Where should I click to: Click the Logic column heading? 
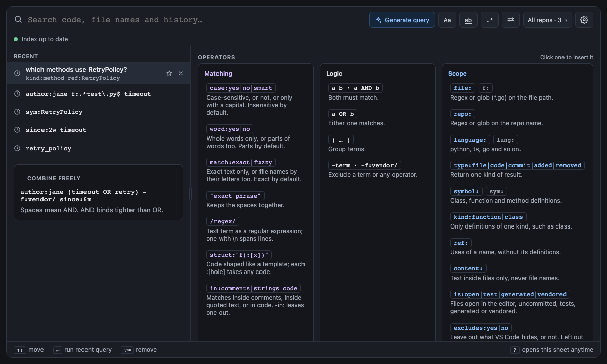coord(334,73)
